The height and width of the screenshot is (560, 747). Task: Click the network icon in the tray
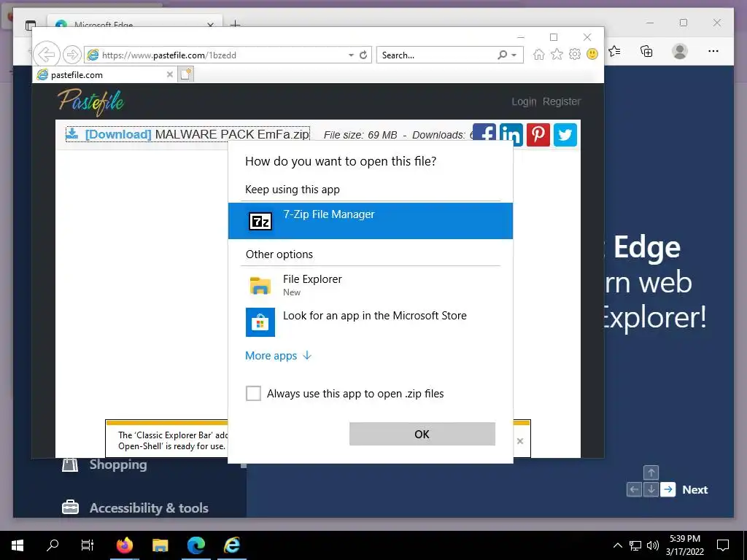pyautogui.click(x=635, y=545)
